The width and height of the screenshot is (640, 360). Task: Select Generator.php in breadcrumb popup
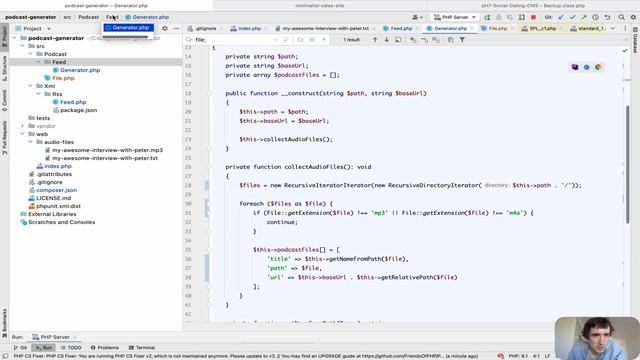click(x=129, y=28)
